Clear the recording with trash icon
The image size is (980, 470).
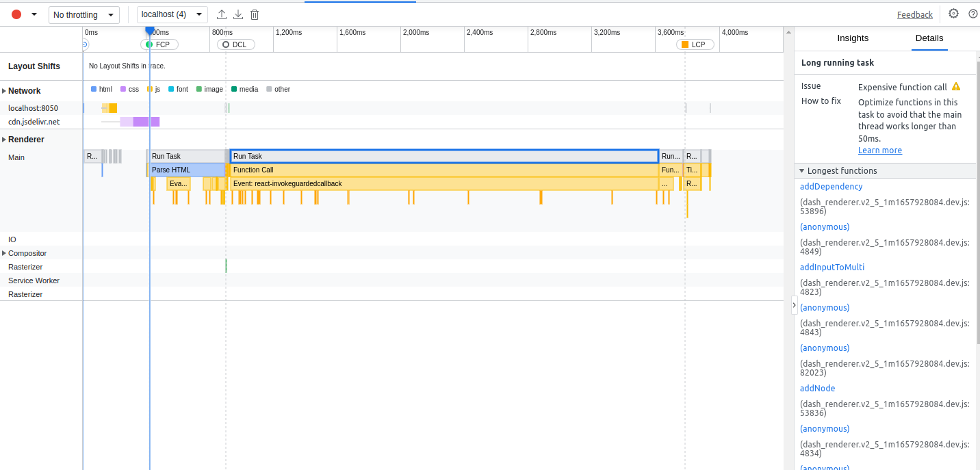click(254, 14)
